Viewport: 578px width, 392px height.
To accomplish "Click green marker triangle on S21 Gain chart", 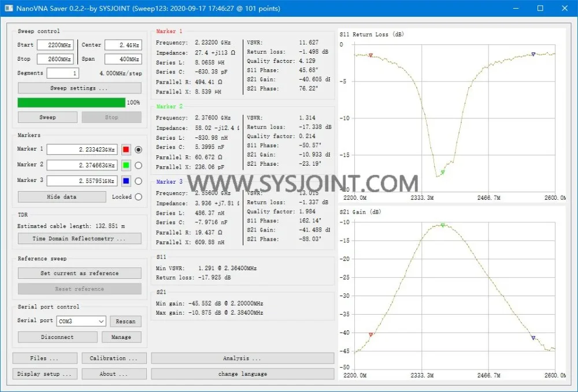I will click(x=443, y=225).
